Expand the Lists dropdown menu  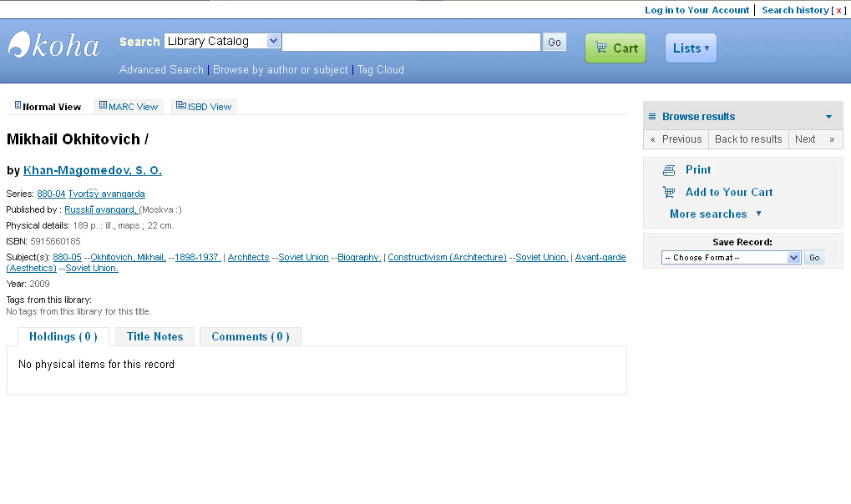[x=691, y=48]
